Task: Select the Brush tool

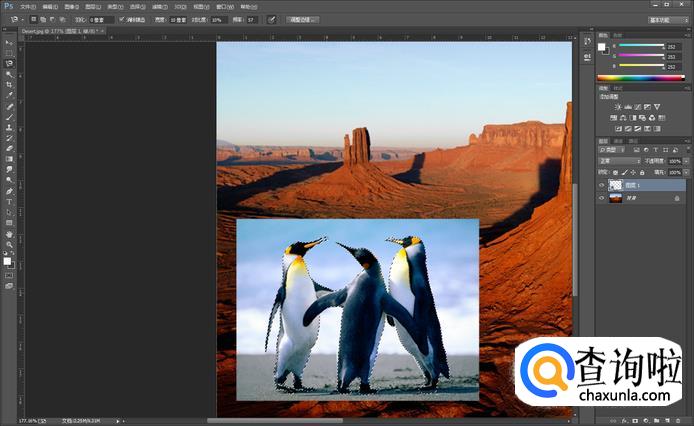Action: pos(9,117)
